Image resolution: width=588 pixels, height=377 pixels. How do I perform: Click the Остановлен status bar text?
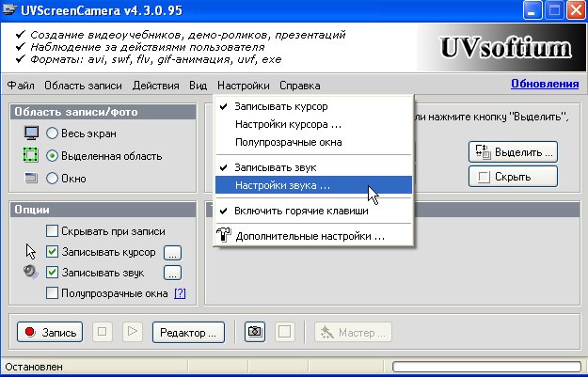point(34,367)
